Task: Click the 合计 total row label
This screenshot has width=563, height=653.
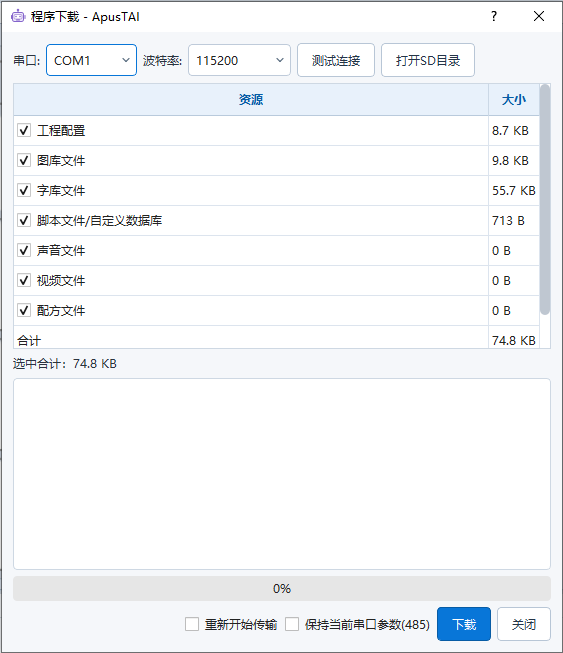Action: [29, 341]
